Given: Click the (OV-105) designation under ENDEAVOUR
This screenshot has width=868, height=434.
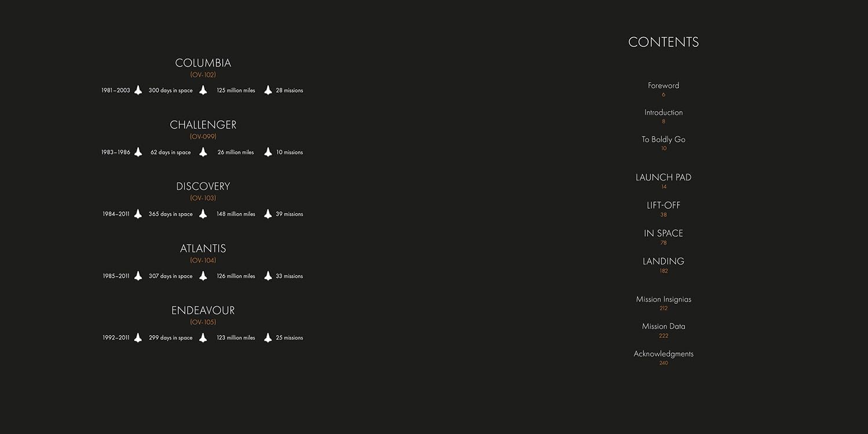Looking at the screenshot, I should pos(203,322).
